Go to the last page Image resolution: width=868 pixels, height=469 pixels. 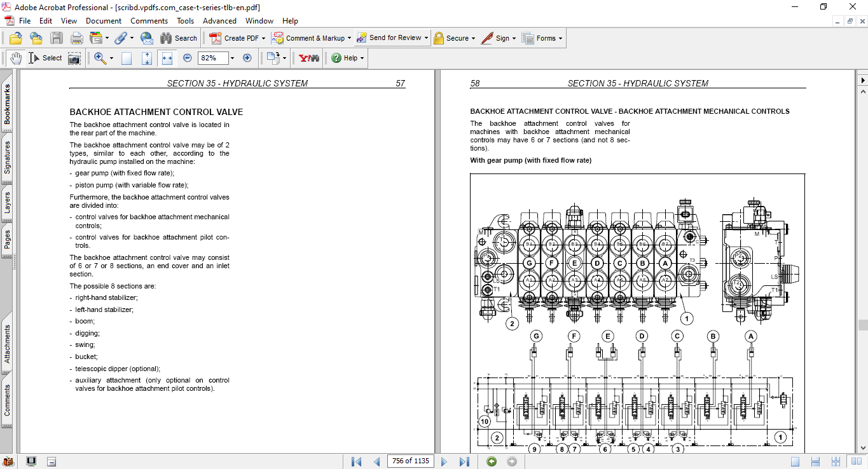464,461
